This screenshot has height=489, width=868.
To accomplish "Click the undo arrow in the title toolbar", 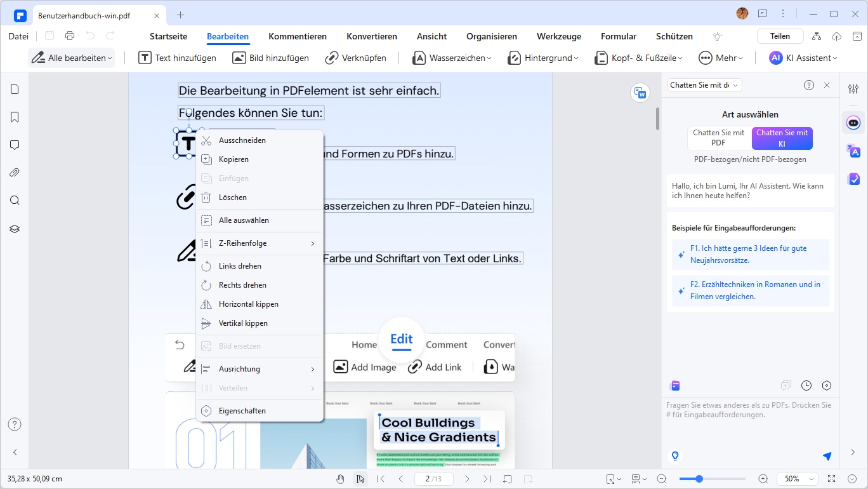I will pyautogui.click(x=91, y=36).
